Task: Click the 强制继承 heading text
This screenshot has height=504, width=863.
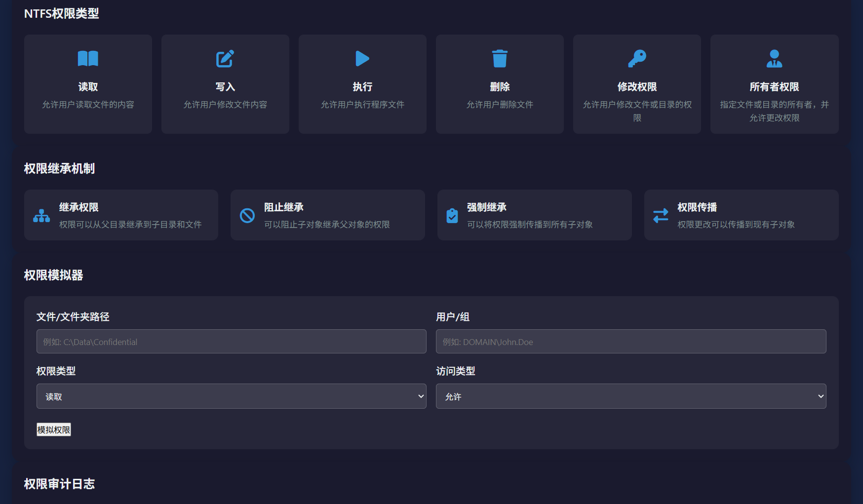Action: pos(487,207)
